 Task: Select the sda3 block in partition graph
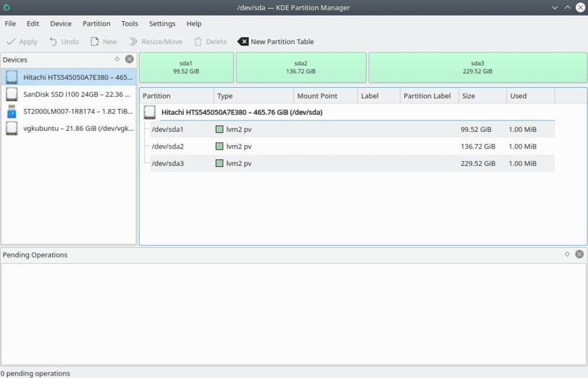[477, 68]
